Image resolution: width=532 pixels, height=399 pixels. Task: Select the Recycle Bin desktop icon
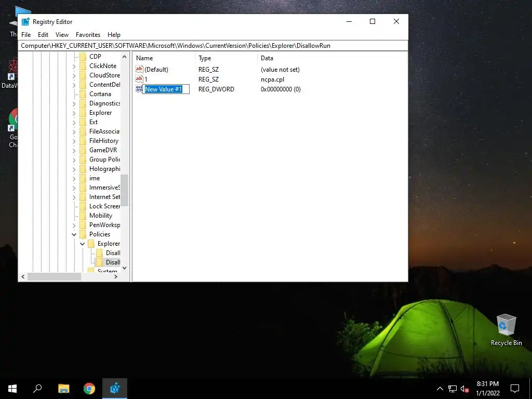tap(506, 330)
